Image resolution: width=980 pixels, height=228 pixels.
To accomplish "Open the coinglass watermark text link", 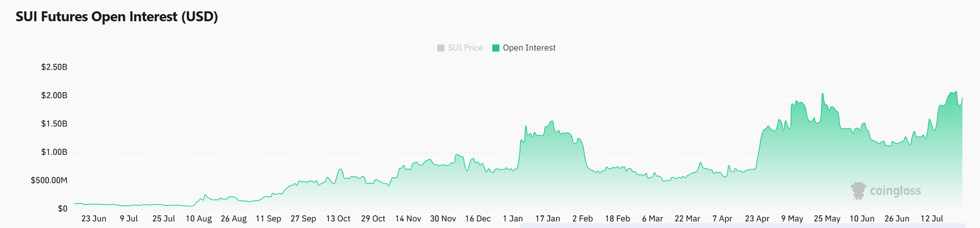I will 895,191.
